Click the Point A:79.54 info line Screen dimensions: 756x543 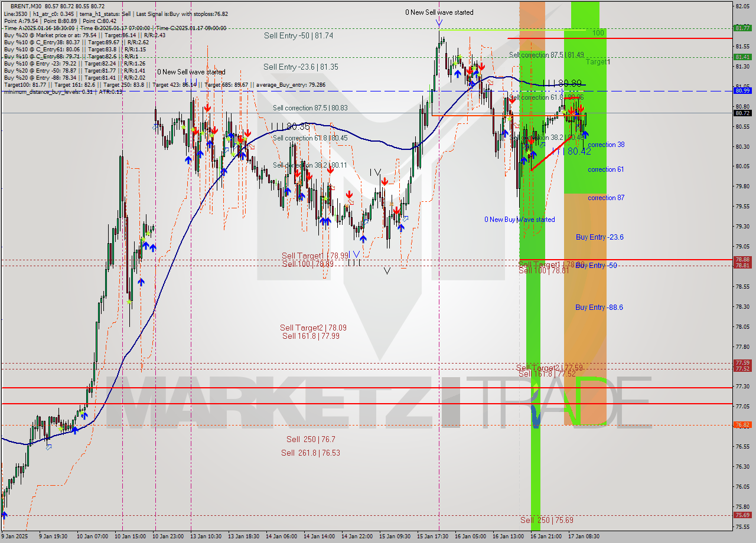coord(60,21)
